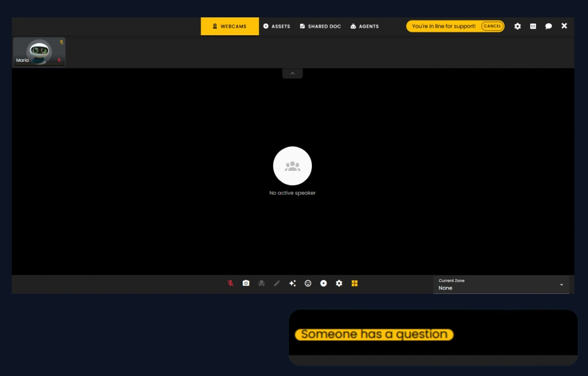Click the Current Zone dropdown arrow
Viewport: 588px width, 376px height.
point(561,285)
